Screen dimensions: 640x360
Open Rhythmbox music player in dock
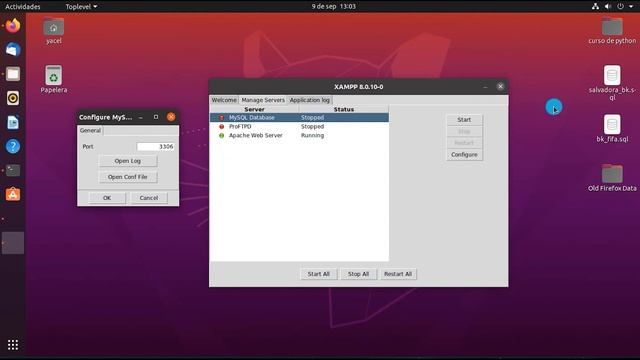click(13, 98)
